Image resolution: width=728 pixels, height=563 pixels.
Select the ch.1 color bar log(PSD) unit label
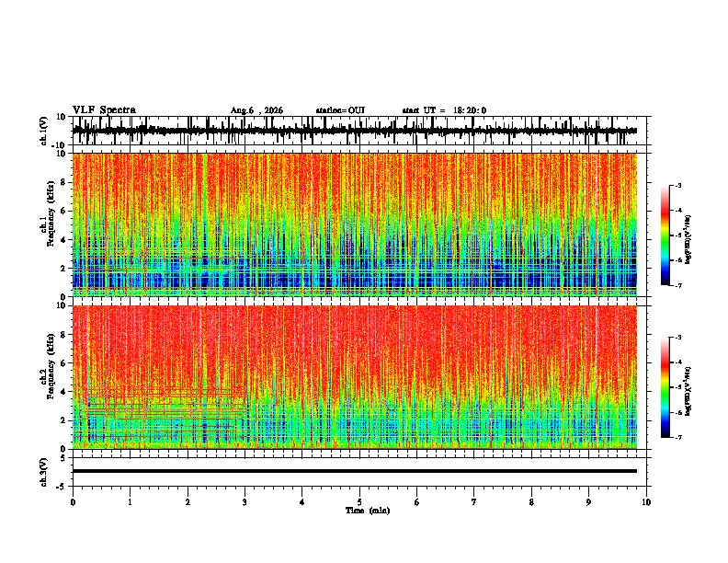click(x=688, y=239)
